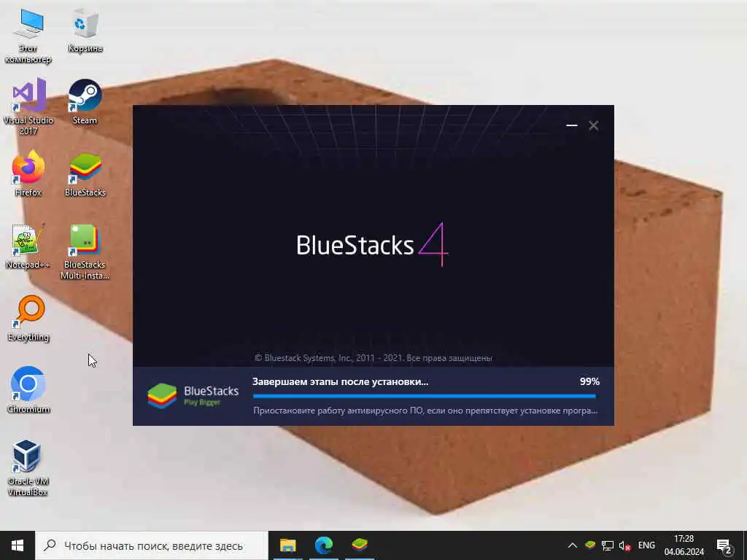Click the 99% progress percentage
The height and width of the screenshot is (560, 747).
[x=589, y=381]
